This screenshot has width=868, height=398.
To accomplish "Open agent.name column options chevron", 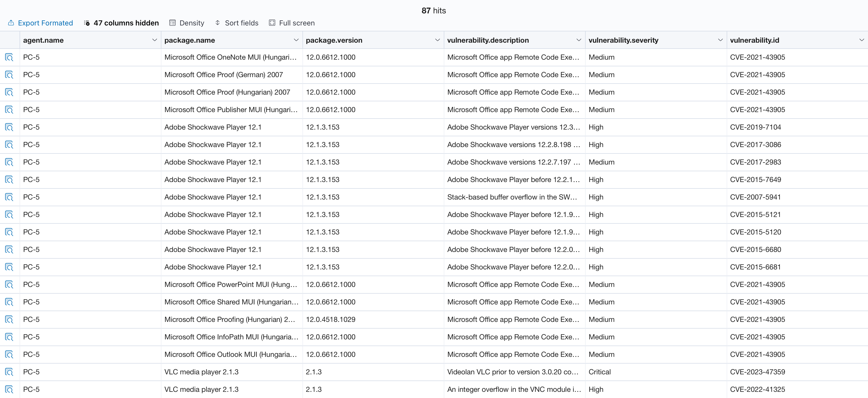I will click(155, 40).
